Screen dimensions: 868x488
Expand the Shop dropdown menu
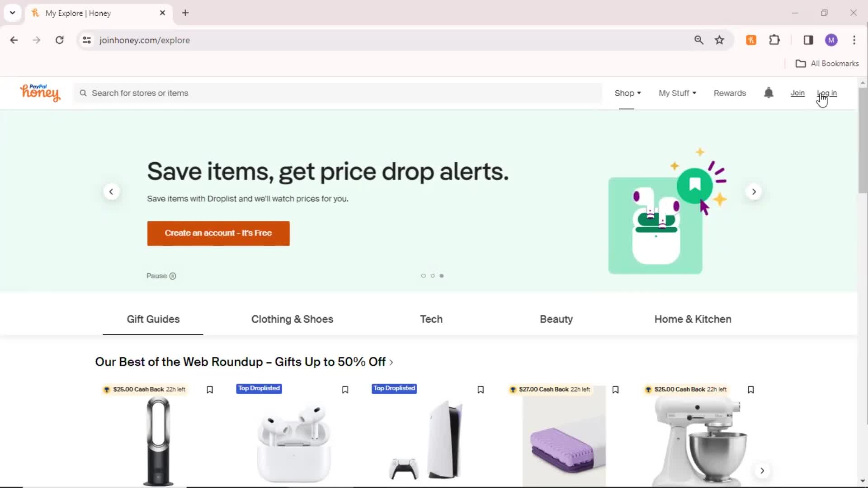627,93
